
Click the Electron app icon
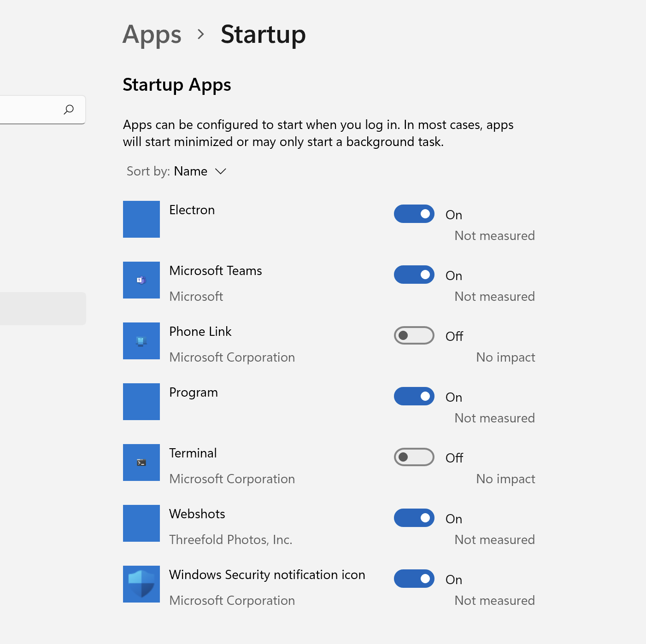pos(141,219)
